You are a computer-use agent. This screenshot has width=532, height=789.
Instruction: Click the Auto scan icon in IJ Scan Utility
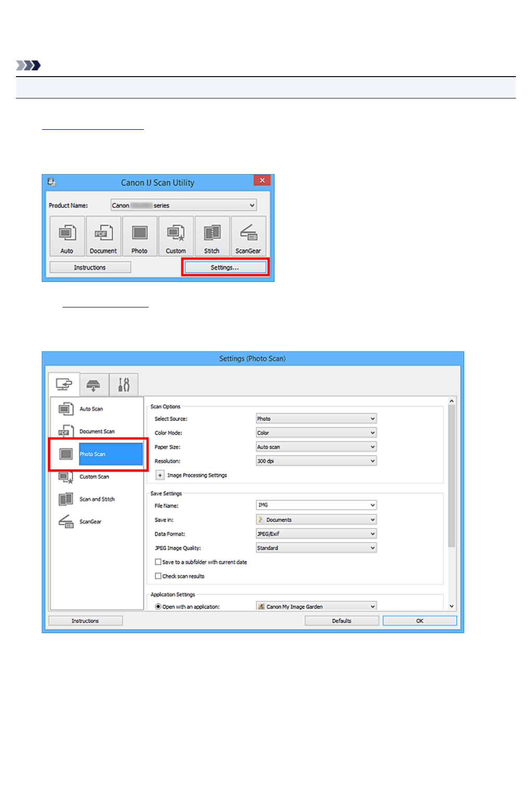coord(67,236)
